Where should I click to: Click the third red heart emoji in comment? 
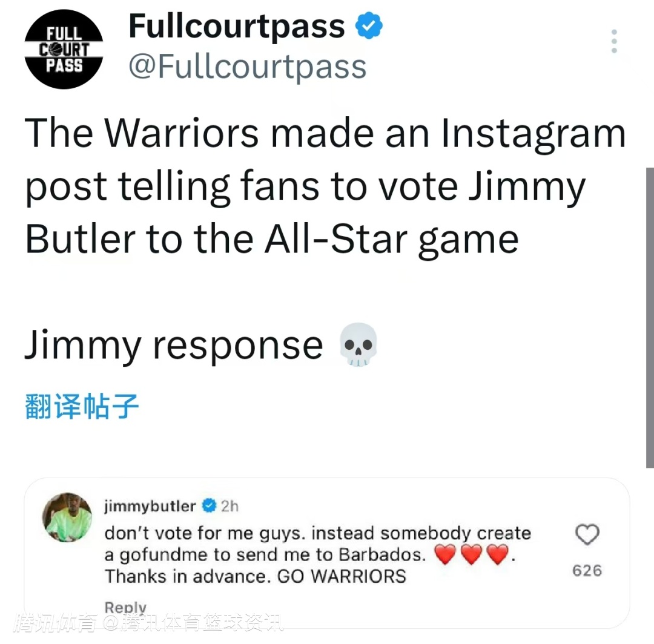pyautogui.click(x=498, y=555)
